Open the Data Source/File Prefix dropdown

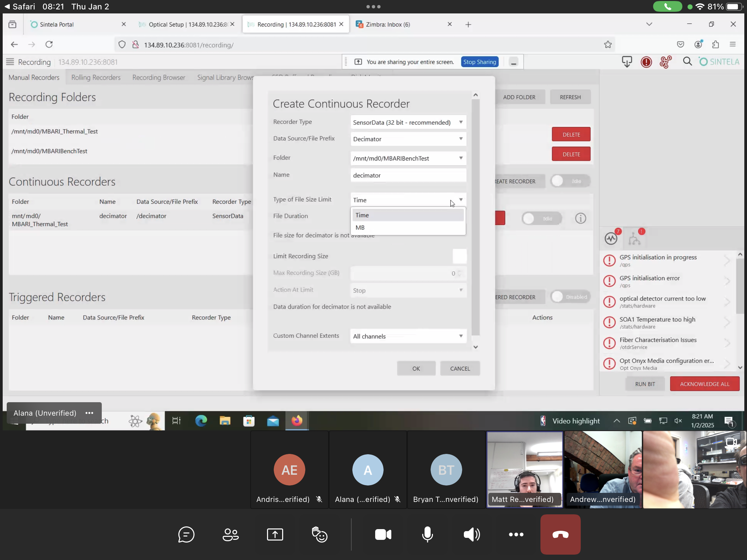point(408,139)
